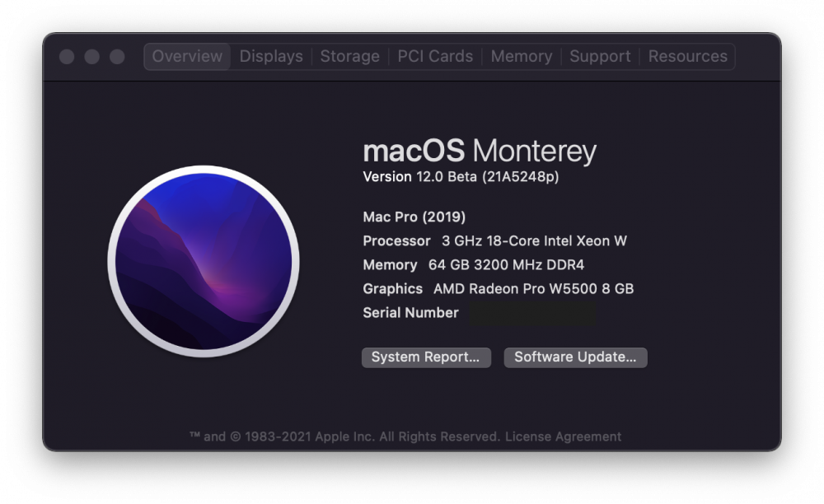
Task: Open the Storage tab
Action: point(350,56)
